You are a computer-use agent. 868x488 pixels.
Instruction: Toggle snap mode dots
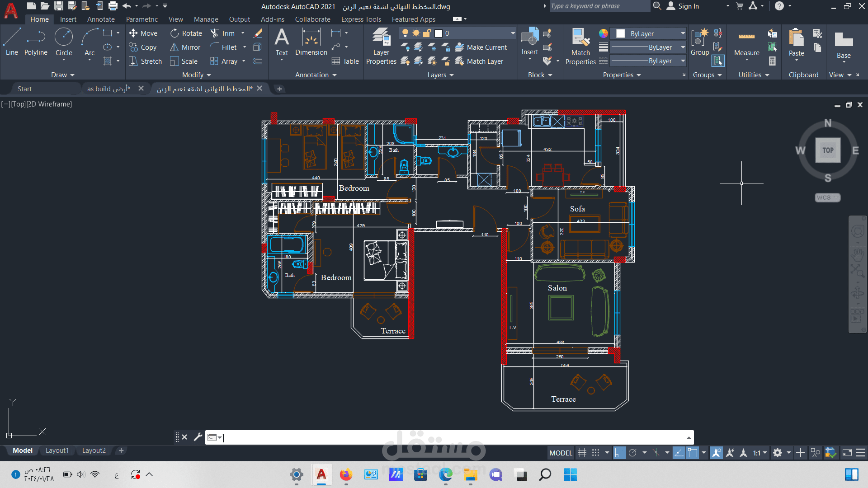click(x=596, y=453)
